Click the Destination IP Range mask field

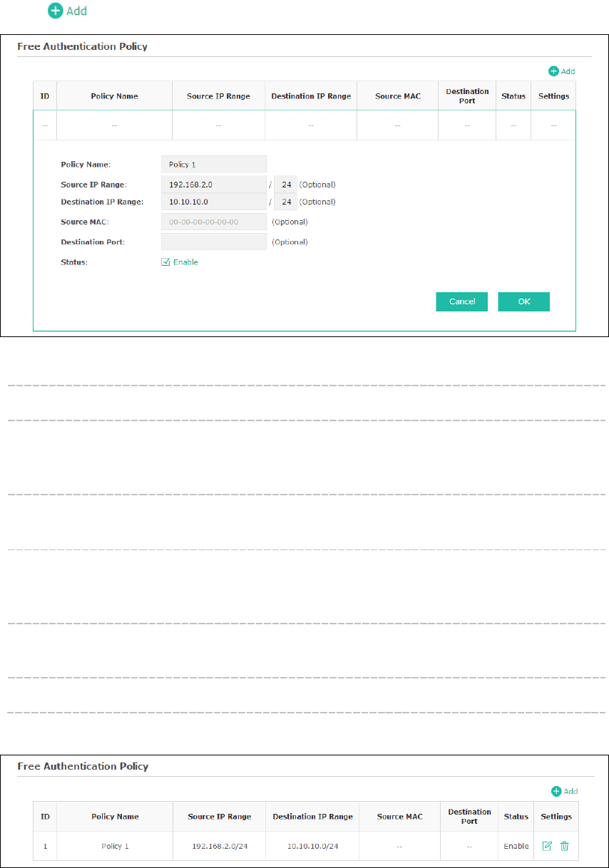pos(286,202)
